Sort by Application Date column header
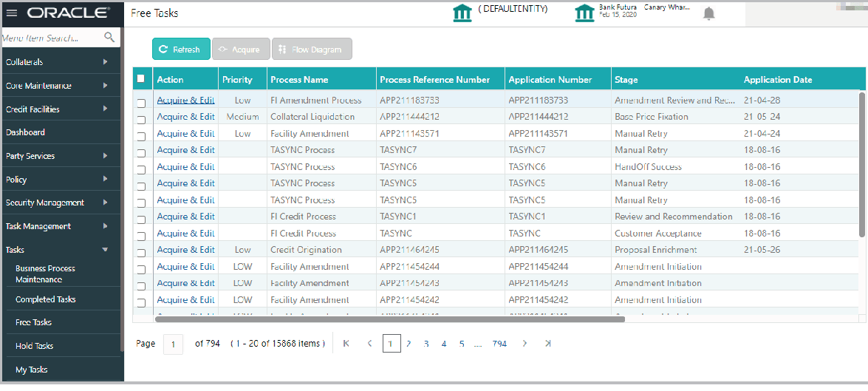This screenshot has width=868, height=391. coord(778,80)
